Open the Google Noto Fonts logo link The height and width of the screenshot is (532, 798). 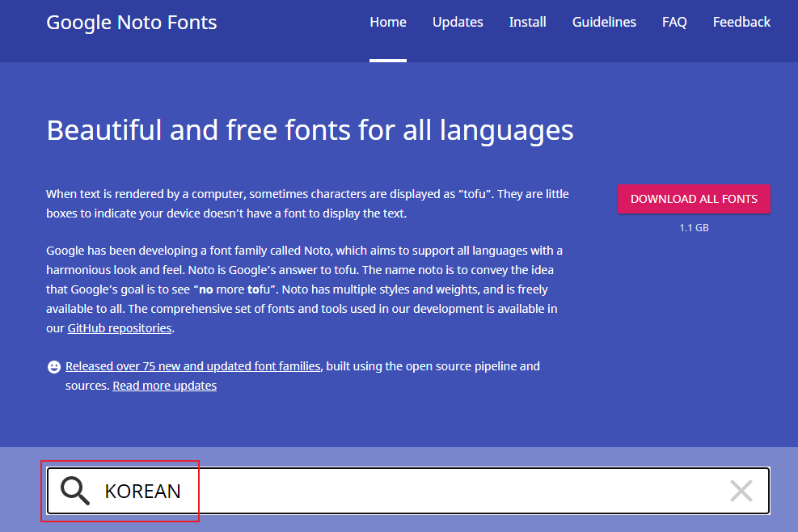pyautogui.click(x=131, y=23)
